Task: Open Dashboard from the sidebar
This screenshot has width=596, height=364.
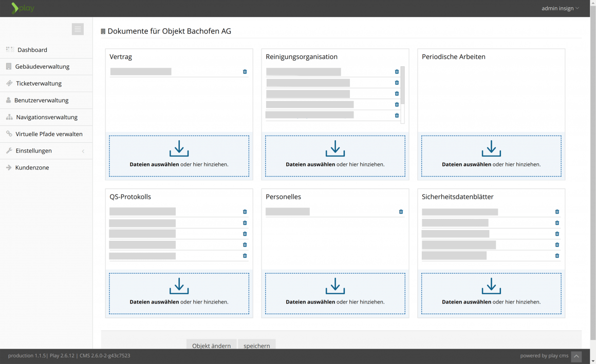Action: click(x=32, y=50)
